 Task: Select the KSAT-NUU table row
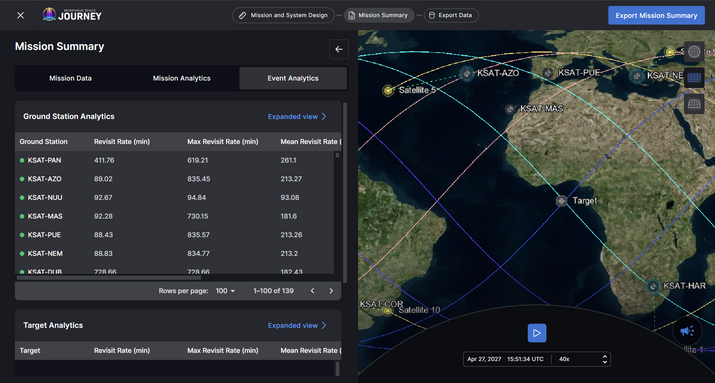click(x=175, y=197)
